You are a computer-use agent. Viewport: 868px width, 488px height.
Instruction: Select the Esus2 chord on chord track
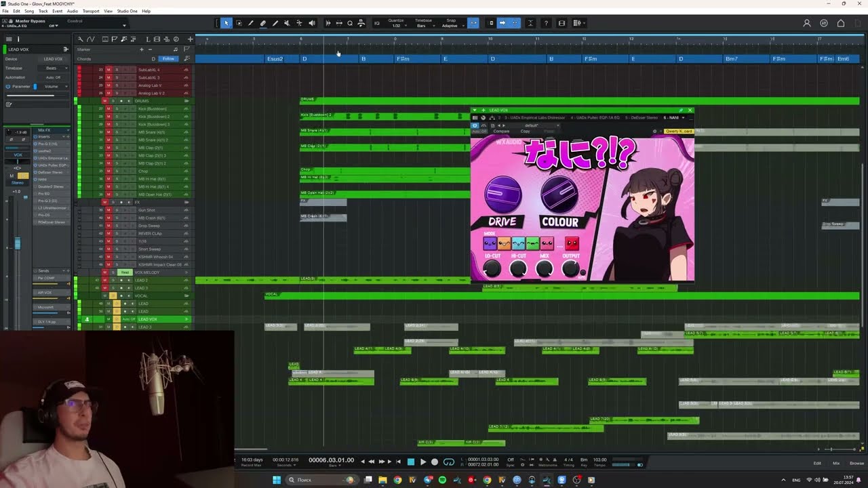[275, 59]
